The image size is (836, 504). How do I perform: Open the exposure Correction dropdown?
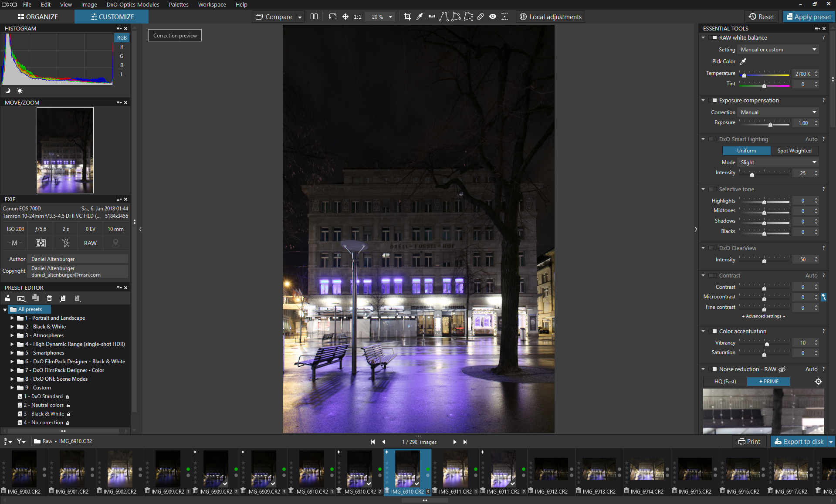pyautogui.click(x=778, y=112)
